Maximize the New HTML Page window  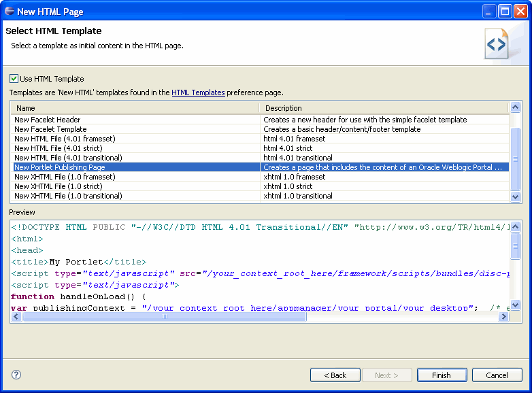tap(505, 12)
